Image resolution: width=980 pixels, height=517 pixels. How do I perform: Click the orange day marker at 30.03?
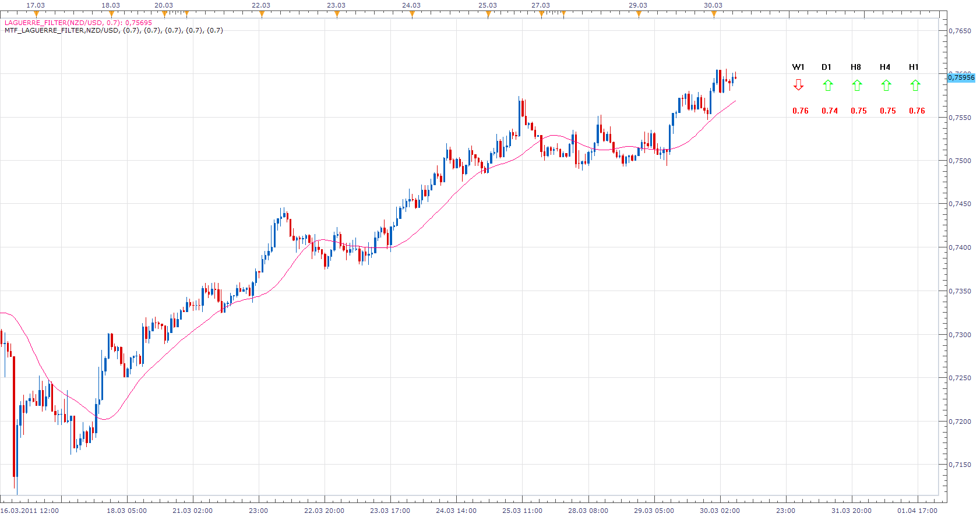pos(713,14)
